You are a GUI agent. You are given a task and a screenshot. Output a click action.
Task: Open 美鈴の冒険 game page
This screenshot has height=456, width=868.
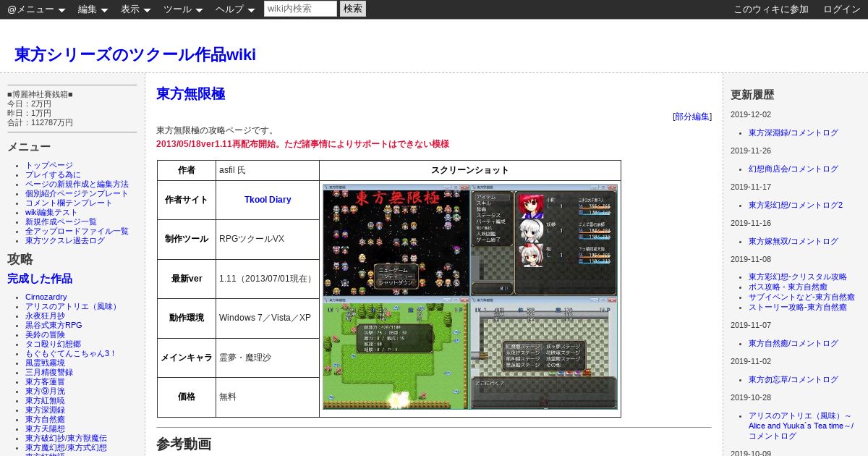[x=45, y=335]
